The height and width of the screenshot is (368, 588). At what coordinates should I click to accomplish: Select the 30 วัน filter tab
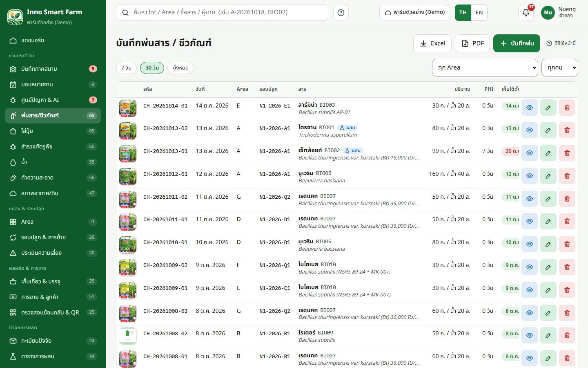[x=152, y=68]
